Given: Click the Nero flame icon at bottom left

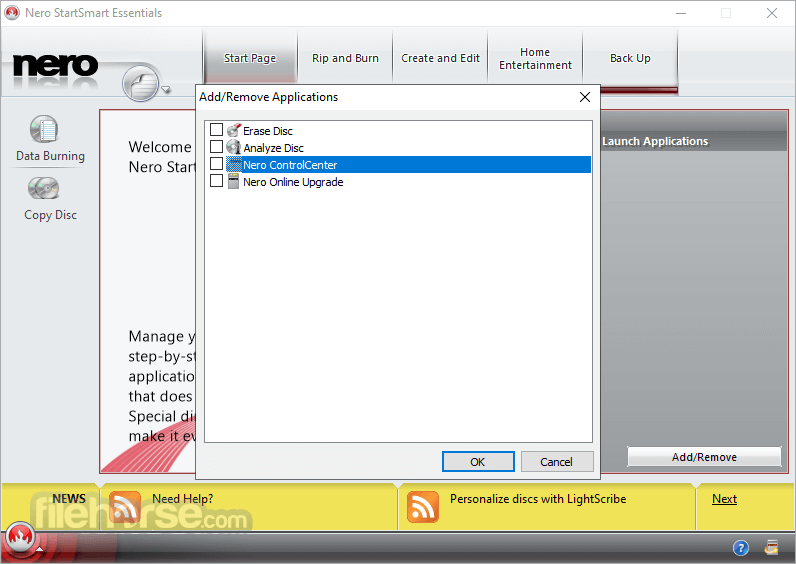Looking at the screenshot, I should [20, 538].
